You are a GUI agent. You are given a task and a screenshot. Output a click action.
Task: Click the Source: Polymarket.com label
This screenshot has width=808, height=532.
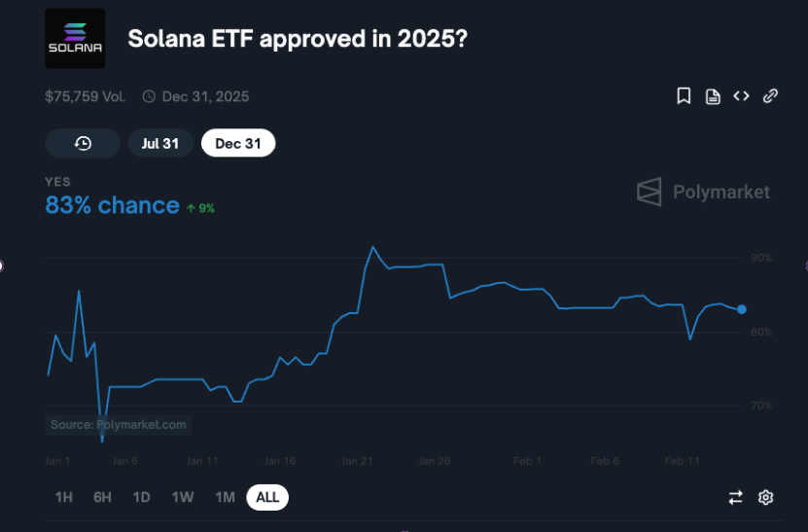coord(119,424)
